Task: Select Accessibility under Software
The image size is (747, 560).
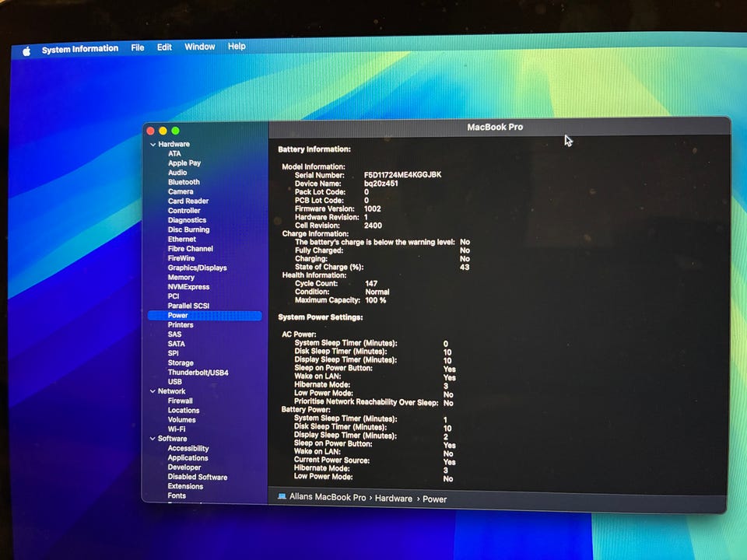Action: 188,449
